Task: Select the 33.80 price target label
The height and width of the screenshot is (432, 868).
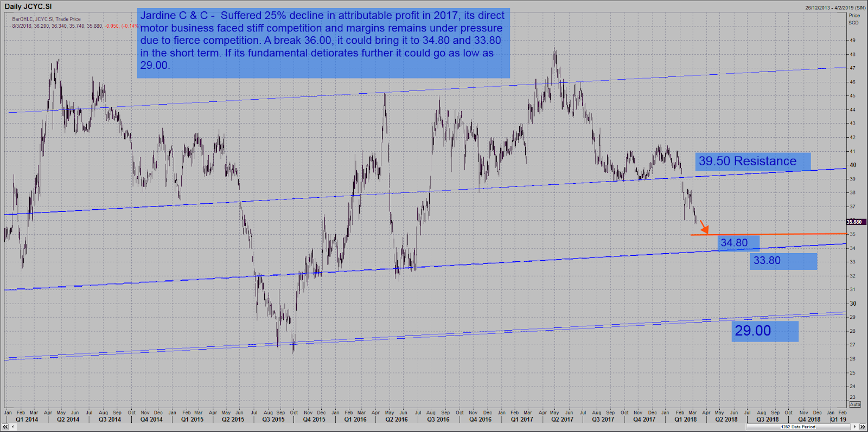Action: pos(783,261)
